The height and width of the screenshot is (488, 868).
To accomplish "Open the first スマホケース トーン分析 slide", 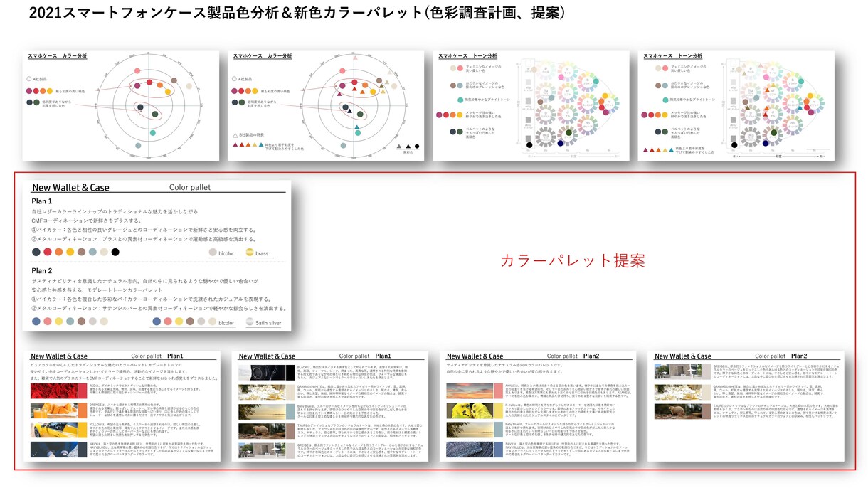I will (531, 105).
